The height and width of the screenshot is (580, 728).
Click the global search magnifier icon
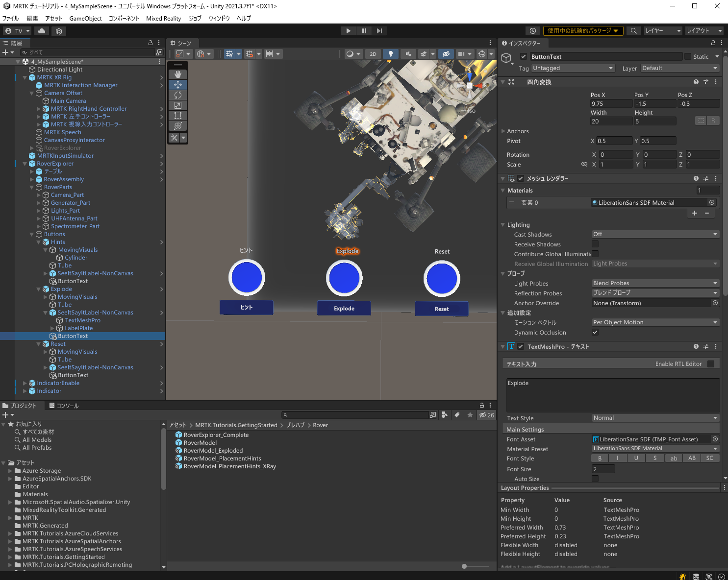[x=633, y=31]
